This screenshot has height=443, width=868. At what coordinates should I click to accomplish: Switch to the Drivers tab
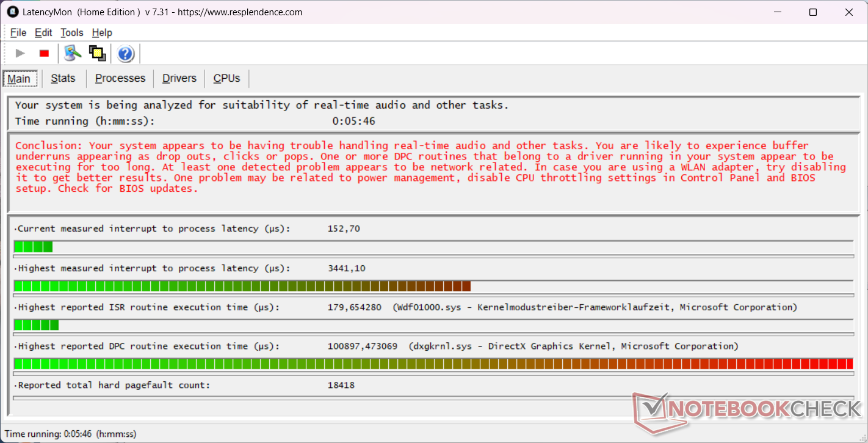[179, 78]
